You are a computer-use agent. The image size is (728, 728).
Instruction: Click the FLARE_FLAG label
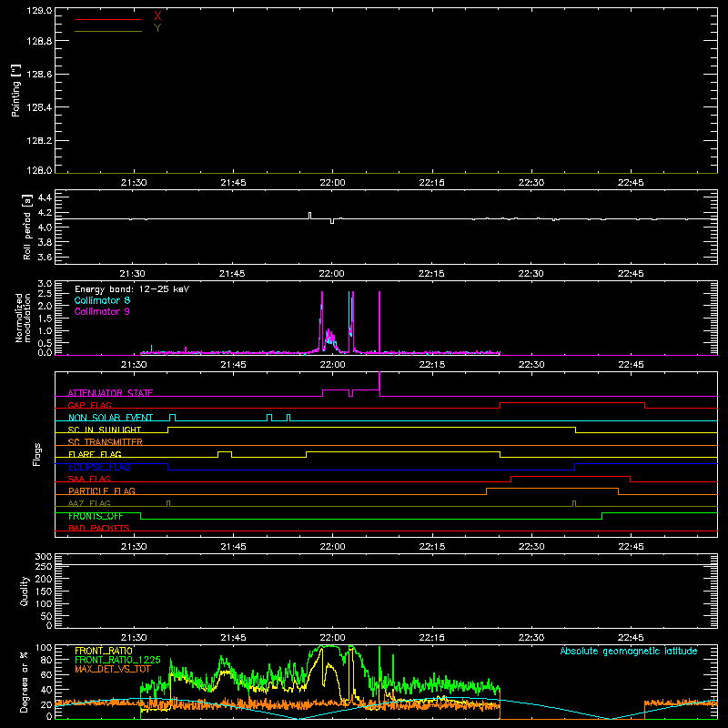pos(95,454)
